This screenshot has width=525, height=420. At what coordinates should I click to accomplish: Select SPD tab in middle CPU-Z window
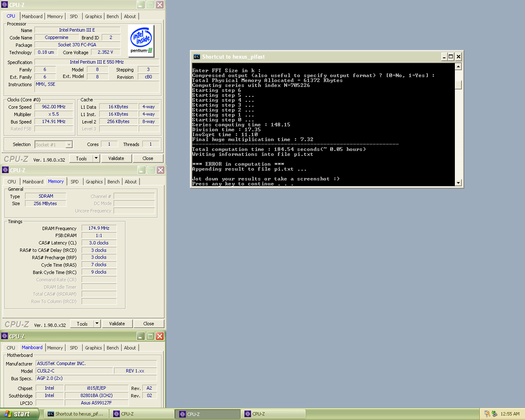coord(75,182)
